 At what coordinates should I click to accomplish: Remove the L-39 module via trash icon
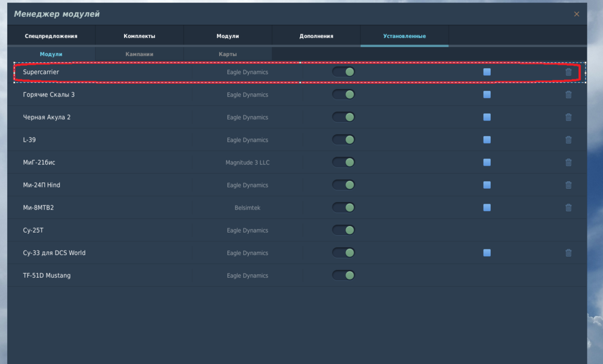568,140
